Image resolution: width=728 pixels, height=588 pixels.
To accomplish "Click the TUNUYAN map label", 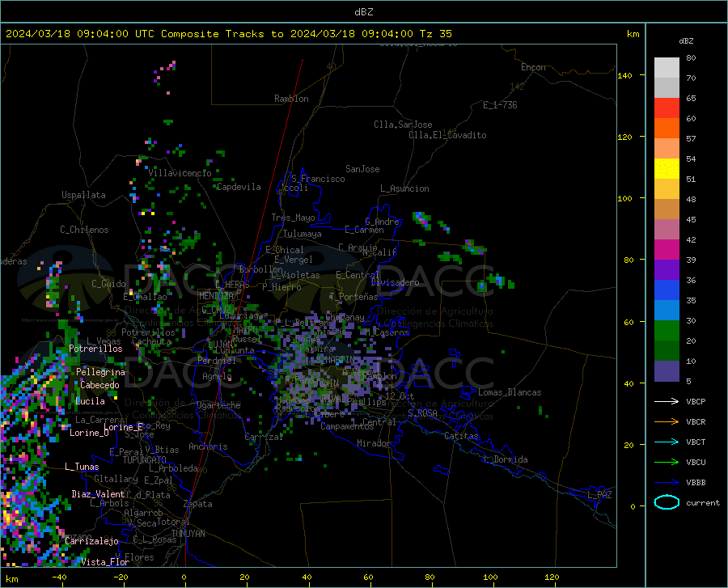I will point(188,534).
